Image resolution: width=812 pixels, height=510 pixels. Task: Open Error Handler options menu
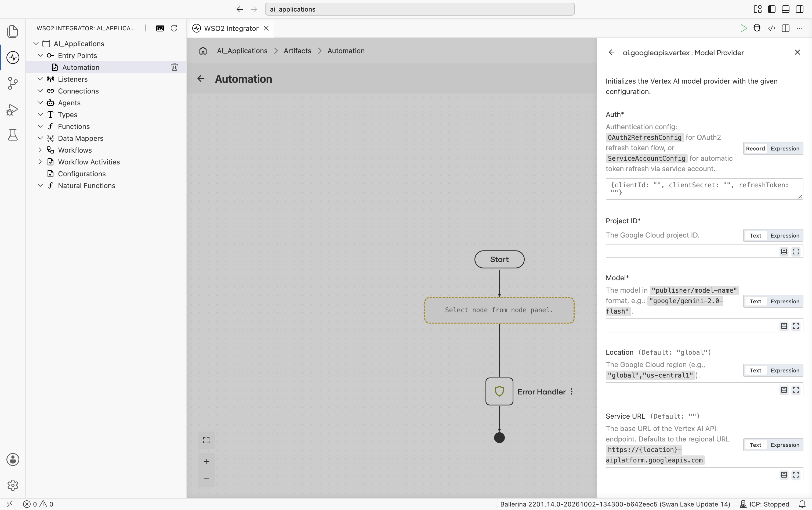coord(572,392)
